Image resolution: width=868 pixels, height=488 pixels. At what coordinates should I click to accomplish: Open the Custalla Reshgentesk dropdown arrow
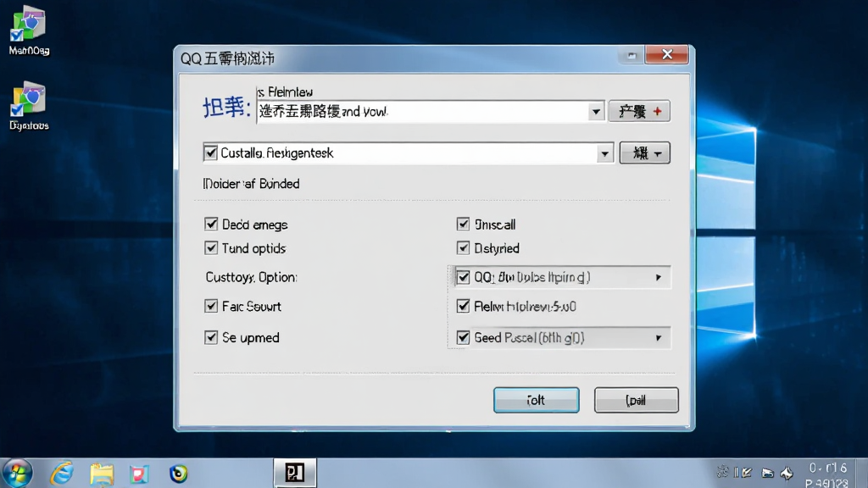coord(604,153)
